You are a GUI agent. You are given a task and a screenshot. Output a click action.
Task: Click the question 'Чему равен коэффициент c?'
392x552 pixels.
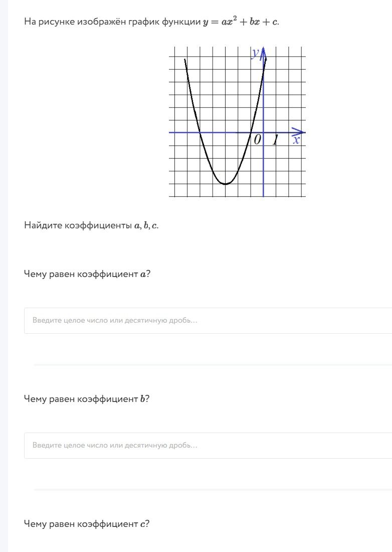87,524
